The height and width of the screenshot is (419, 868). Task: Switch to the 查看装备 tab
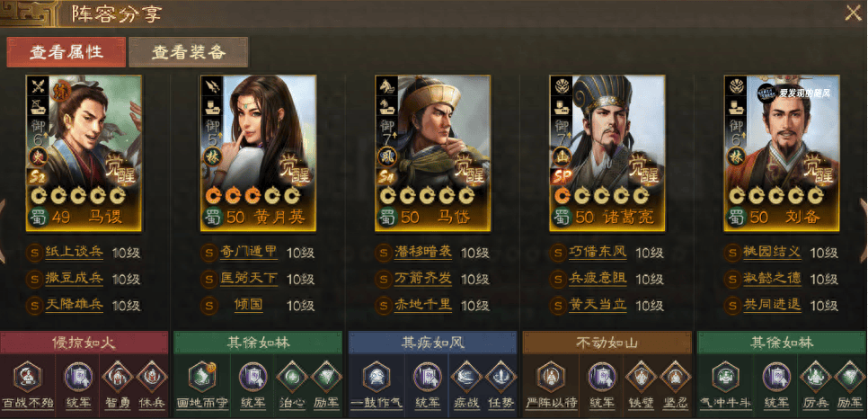pos(189,52)
